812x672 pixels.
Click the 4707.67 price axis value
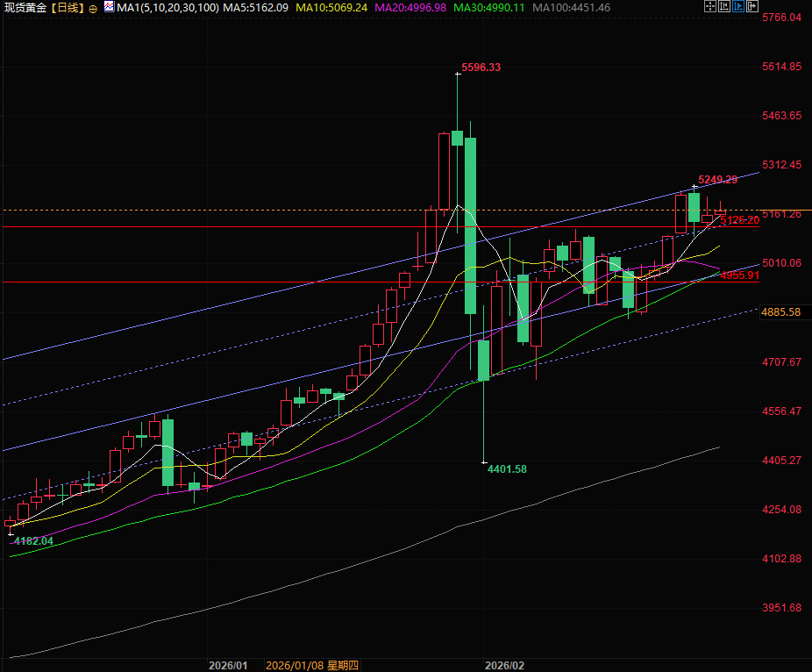781,361
